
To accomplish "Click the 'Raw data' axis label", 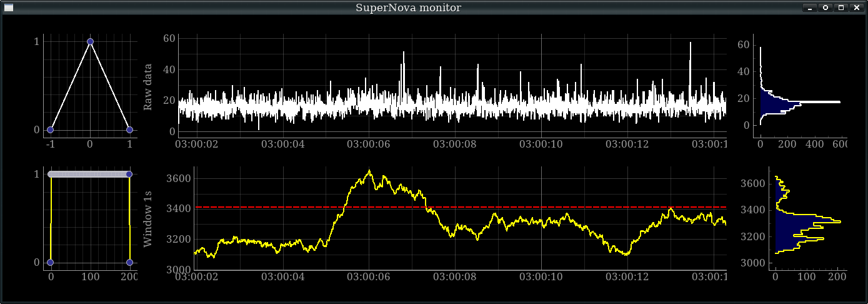I will [148, 86].
